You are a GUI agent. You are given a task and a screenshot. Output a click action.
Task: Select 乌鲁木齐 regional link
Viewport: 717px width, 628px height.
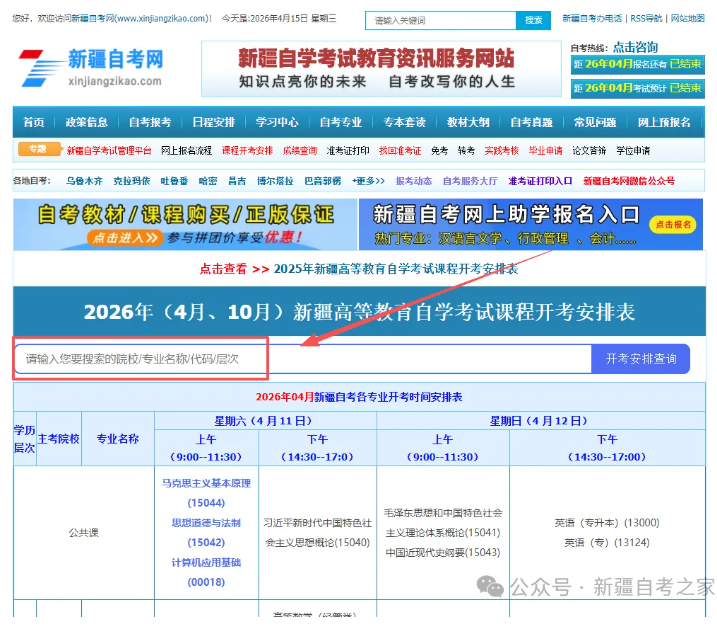coord(84,181)
